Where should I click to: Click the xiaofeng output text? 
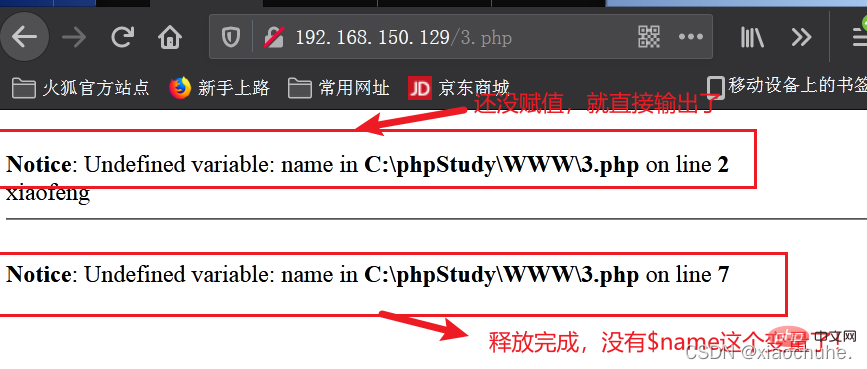pos(48,194)
